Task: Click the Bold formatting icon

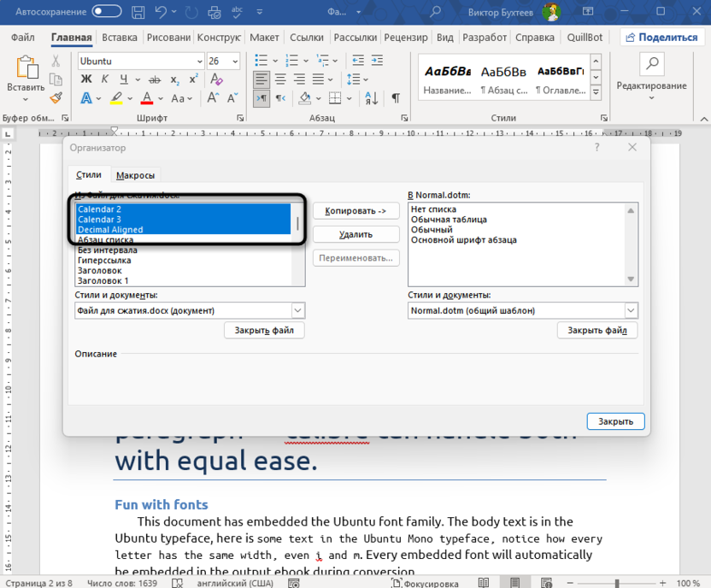Action: tap(85, 79)
